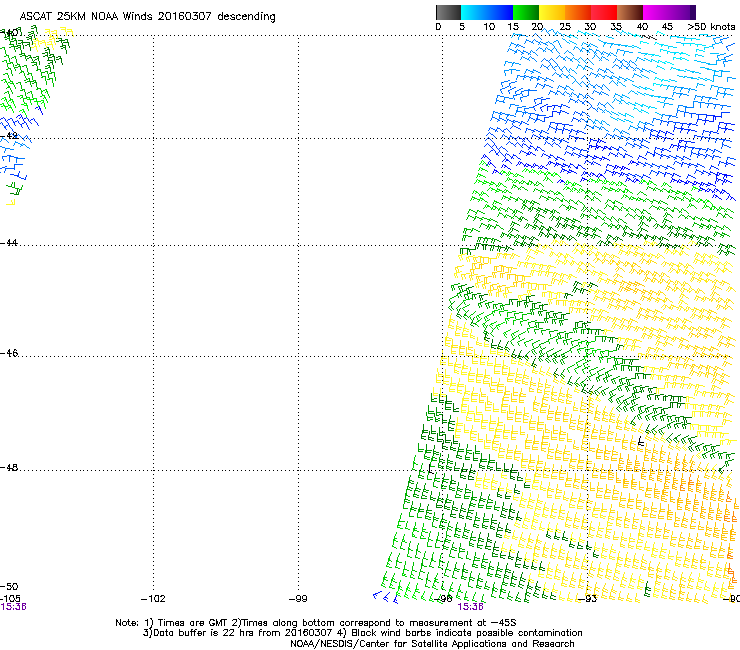Click the 'NOAA/NESDIS/Center for Satellite Applications and Research' credit
Viewport: 740px width, 650px height.
432,644
